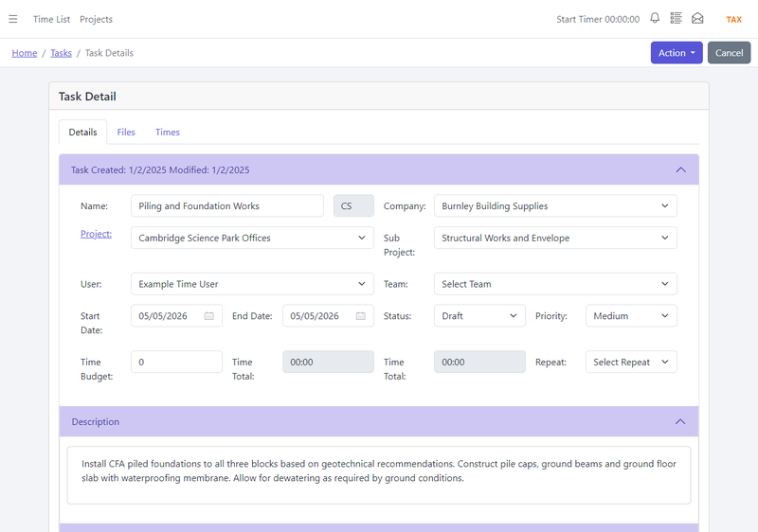Go to Tasks breadcrumb link

[x=61, y=53]
